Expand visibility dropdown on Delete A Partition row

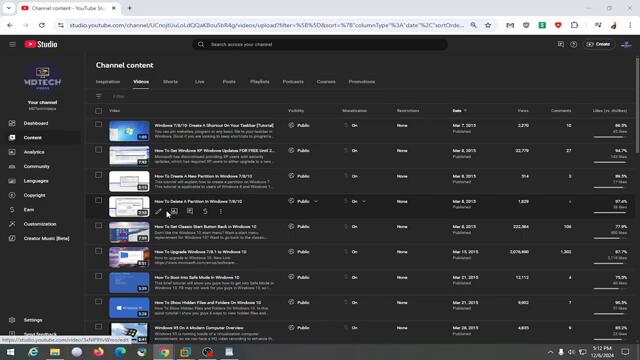(316, 201)
